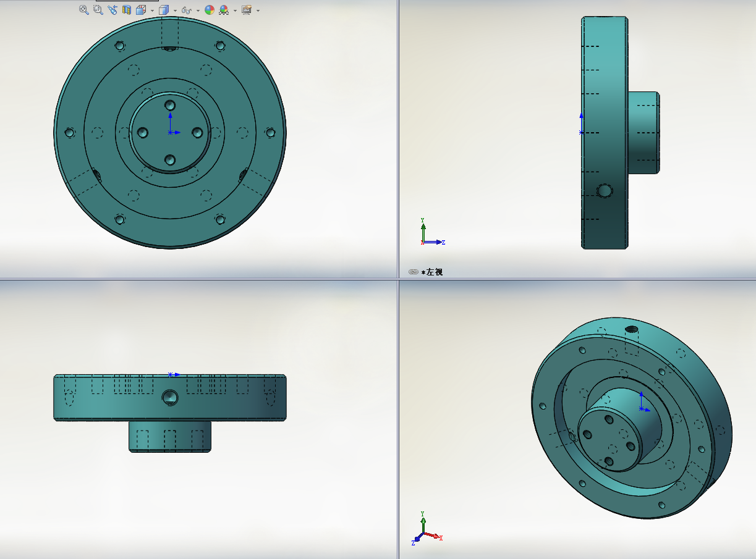Viewport: 756px width, 559px height.
Task: Open the View Settings monitor icon
Action: (247, 10)
